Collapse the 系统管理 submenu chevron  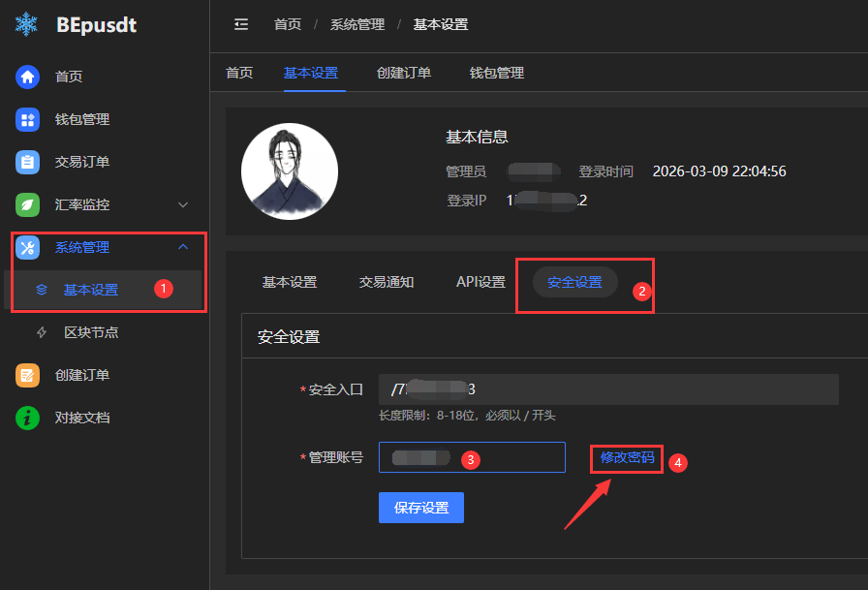click(x=183, y=247)
